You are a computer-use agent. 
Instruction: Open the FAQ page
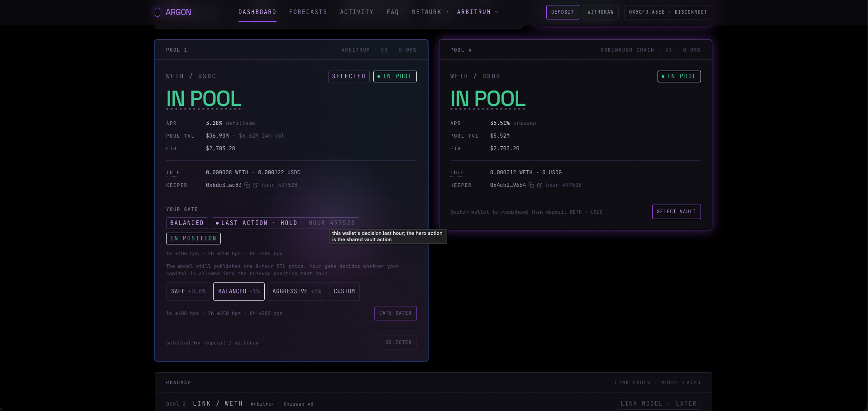click(393, 12)
